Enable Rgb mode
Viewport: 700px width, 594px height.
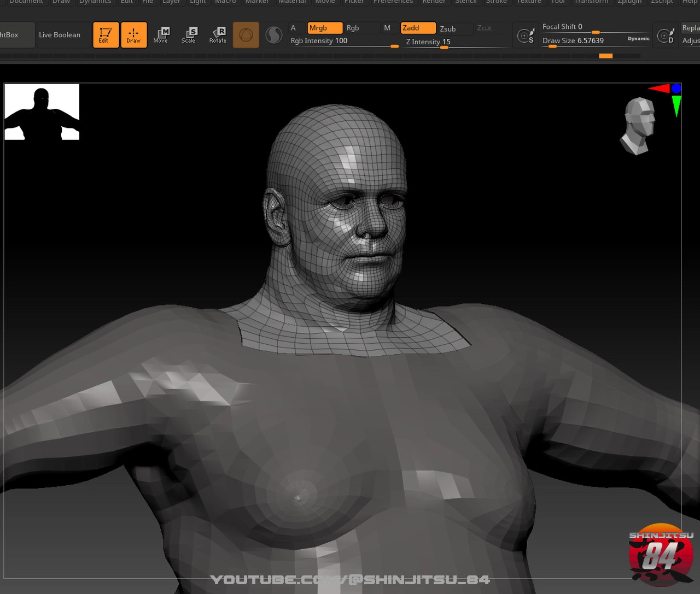[x=360, y=28]
